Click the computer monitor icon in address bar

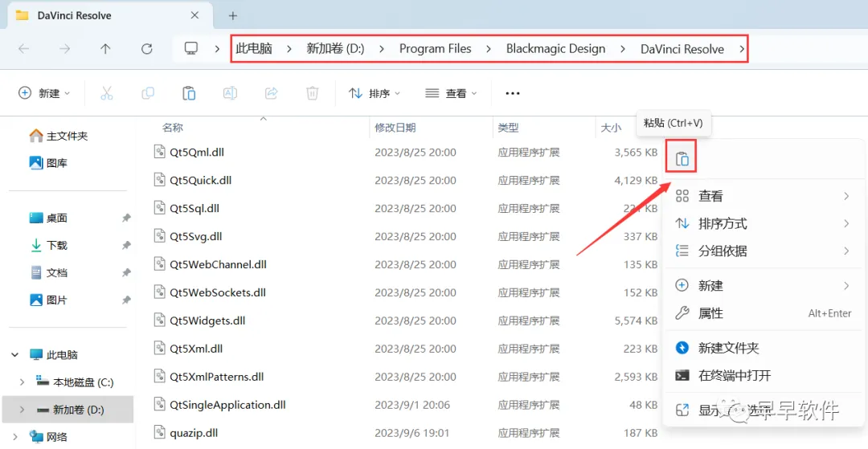point(191,49)
